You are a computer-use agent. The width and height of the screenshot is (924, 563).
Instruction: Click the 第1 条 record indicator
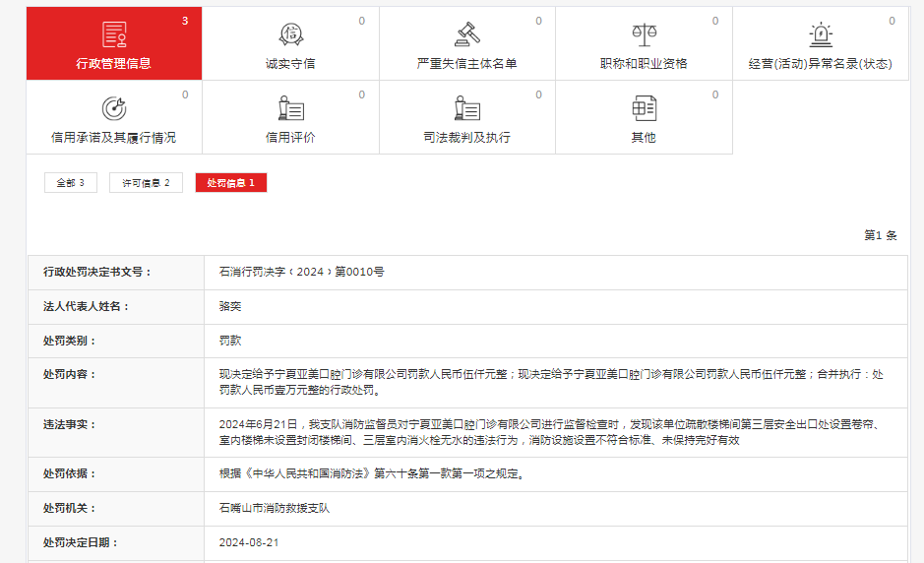pyautogui.click(x=881, y=235)
